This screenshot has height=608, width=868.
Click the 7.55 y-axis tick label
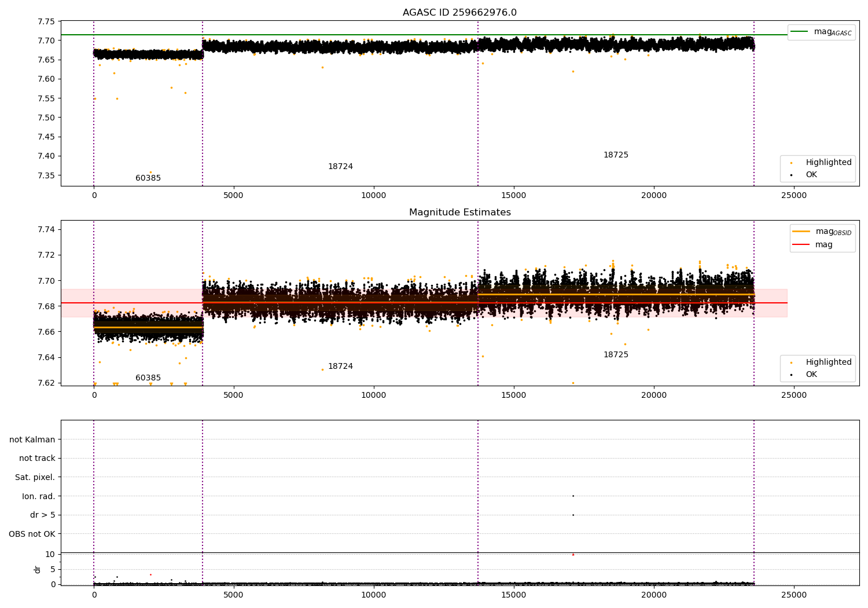point(46,98)
